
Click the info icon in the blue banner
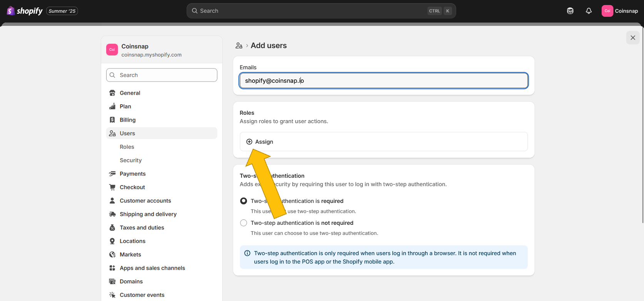pyautogui.click(x=247, y=253)
